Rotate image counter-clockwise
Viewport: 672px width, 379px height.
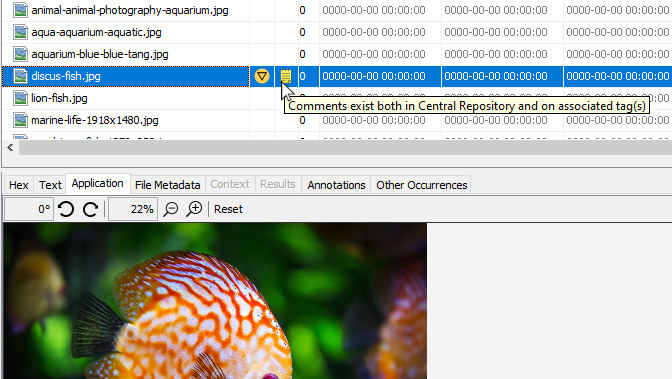click(66, 209)
